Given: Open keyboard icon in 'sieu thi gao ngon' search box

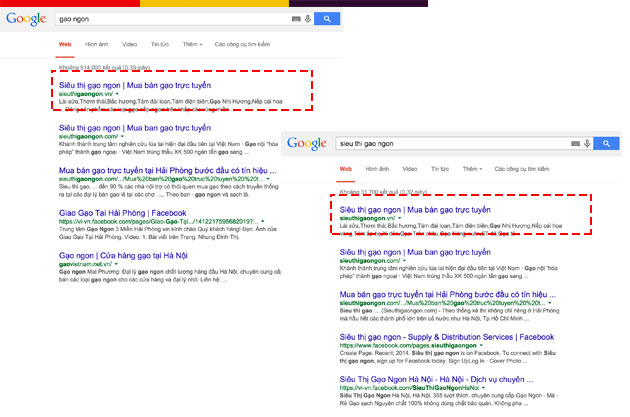Looking at the screenshot, I should click(x=575, y=143).
